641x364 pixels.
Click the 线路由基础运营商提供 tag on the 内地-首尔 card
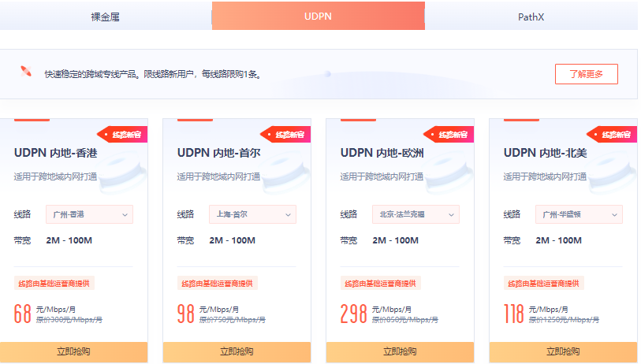(x=217, y=283)
